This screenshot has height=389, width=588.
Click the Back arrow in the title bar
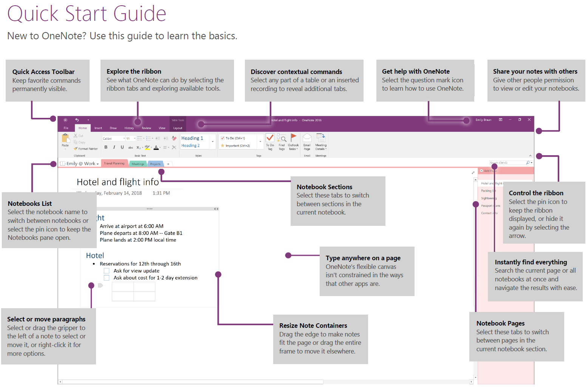[65, 120]
